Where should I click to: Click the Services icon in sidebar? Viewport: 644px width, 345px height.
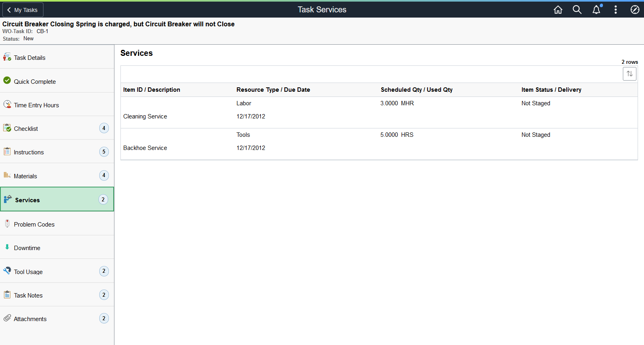pyautogui.click(x=8, y=199)
